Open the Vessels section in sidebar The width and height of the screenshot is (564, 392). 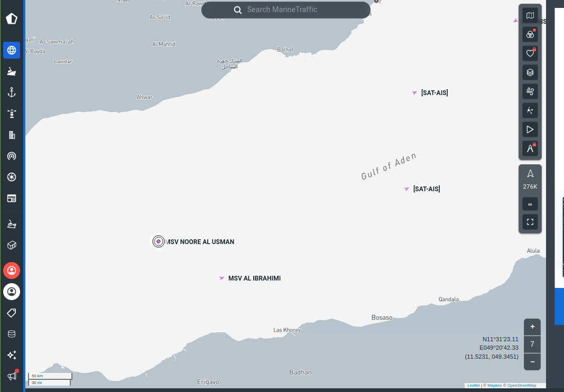[12, 71]
